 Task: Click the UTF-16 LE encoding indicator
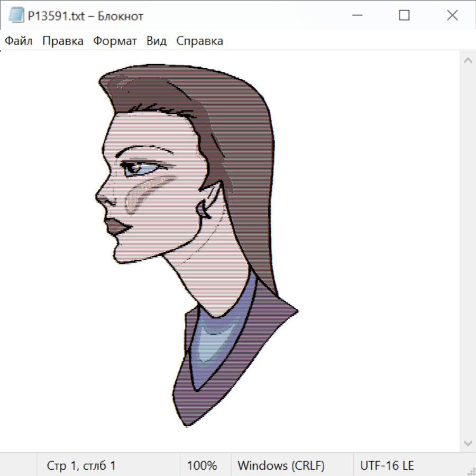tap(387, 465)
